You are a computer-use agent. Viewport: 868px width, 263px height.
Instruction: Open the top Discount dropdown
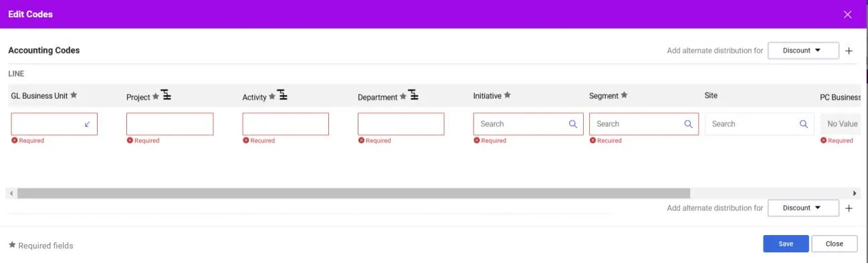803,51
